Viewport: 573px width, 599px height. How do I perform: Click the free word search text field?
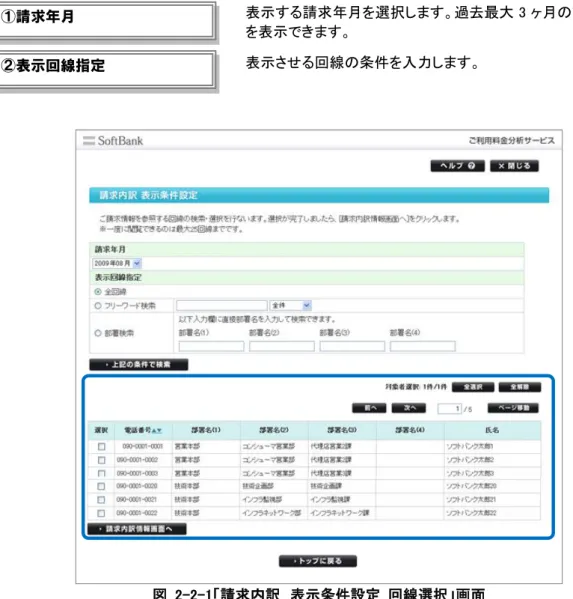click(x=222, y=305)
